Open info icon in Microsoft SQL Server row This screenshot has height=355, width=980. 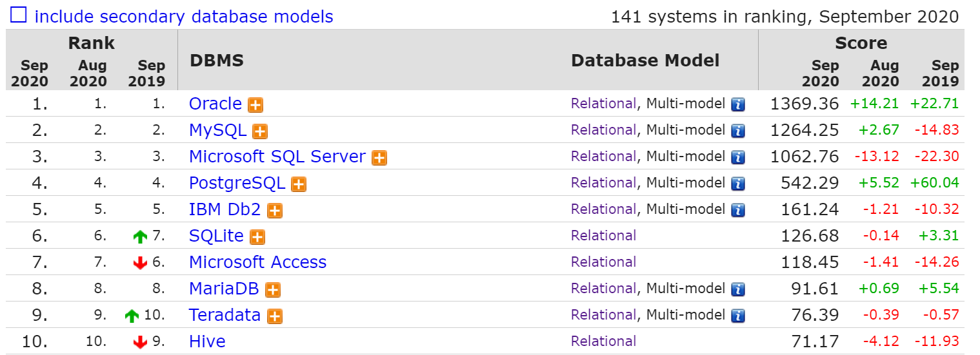[738, 158]
